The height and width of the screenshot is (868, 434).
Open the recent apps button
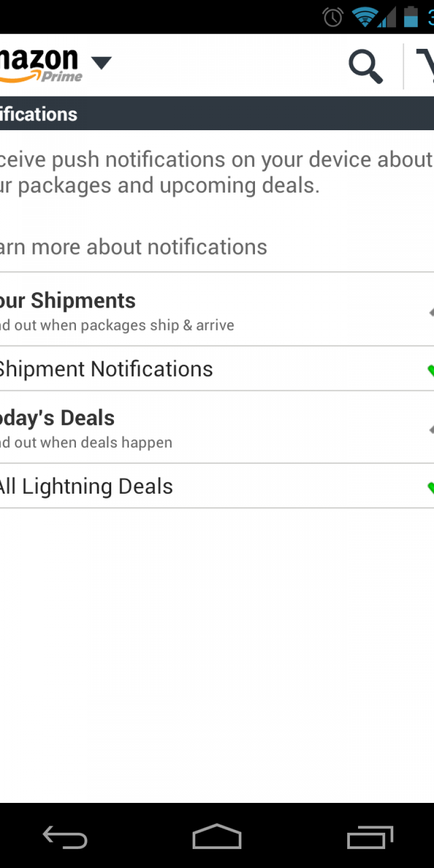point(370,837)
